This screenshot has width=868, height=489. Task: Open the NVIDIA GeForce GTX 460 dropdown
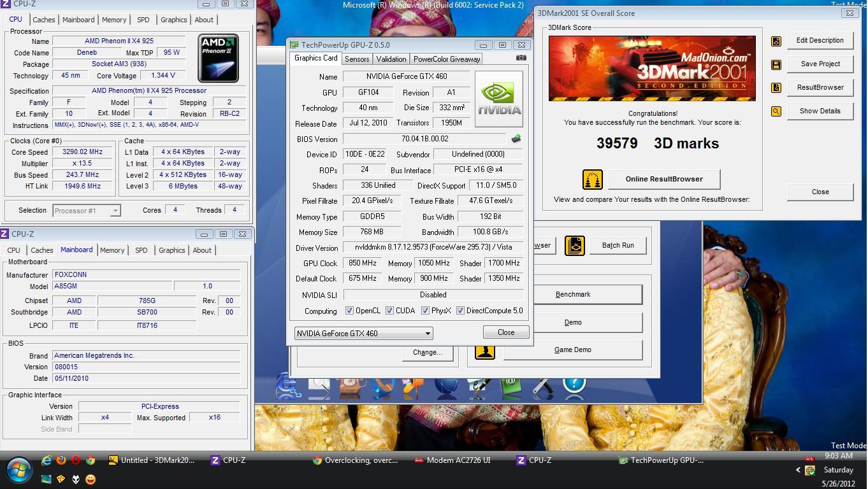coord(363,333)
